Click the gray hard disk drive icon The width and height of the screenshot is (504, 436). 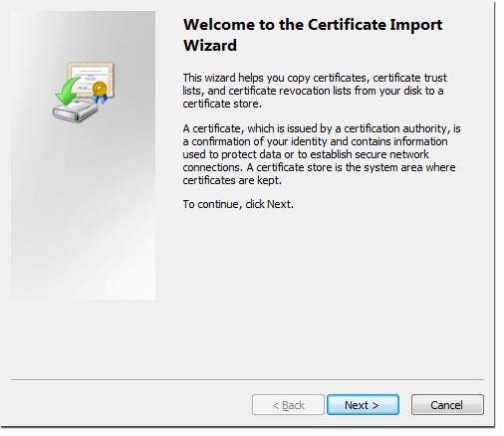coord(76,111)
